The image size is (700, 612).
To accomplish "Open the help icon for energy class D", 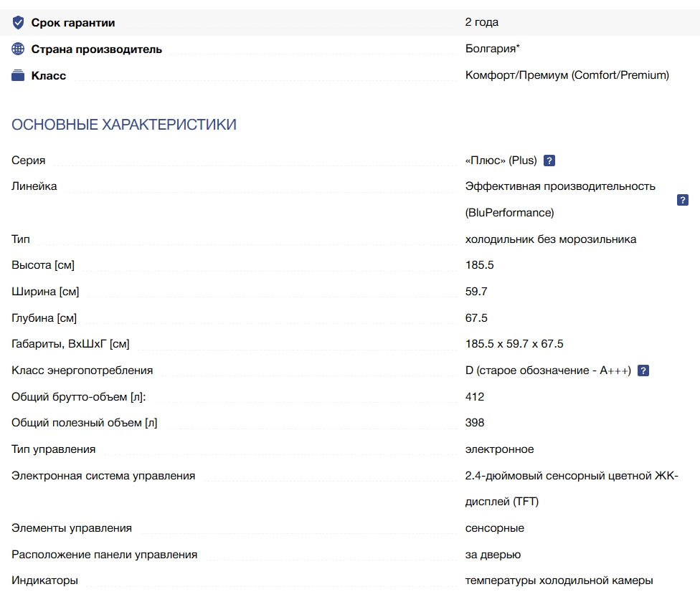I will pos(643,370).
